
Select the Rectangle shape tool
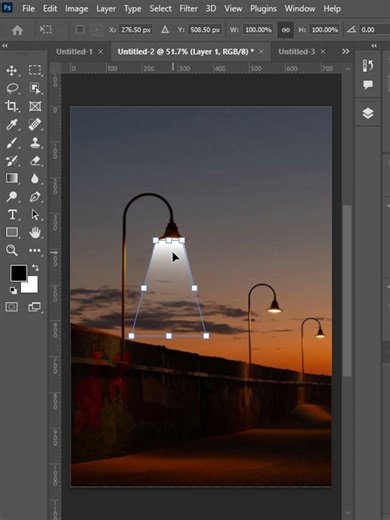12,232
